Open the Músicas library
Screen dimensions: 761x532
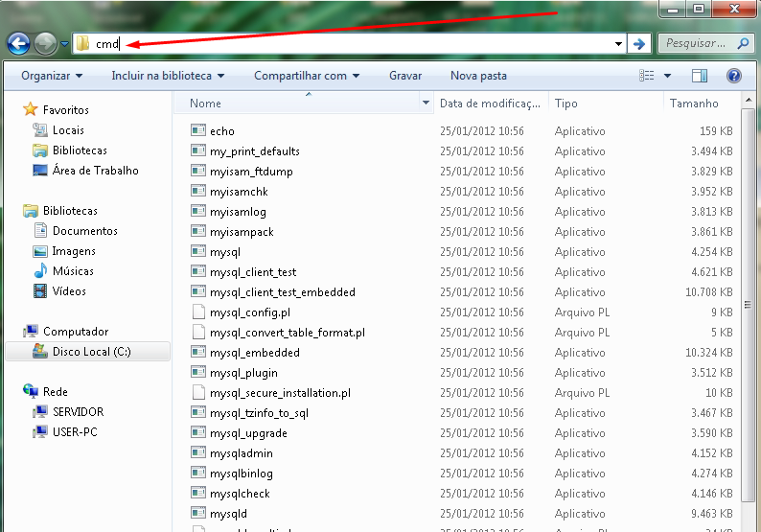(x=73, y=271)
